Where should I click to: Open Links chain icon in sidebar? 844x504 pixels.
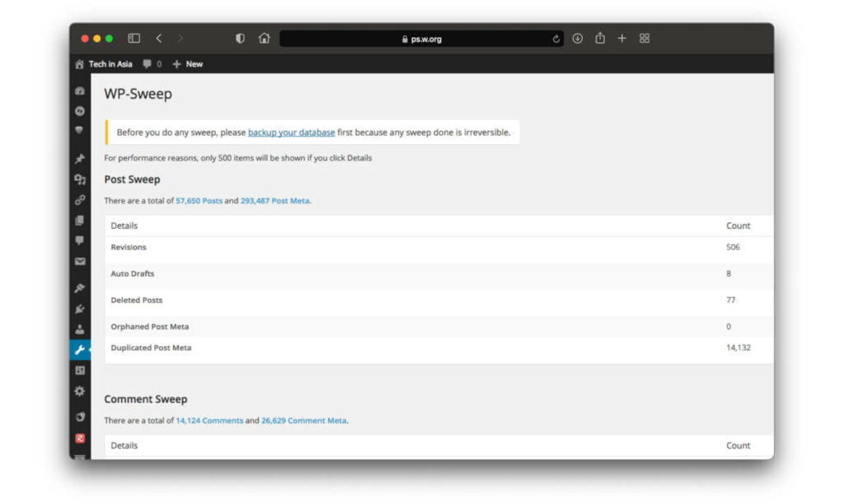80,199
